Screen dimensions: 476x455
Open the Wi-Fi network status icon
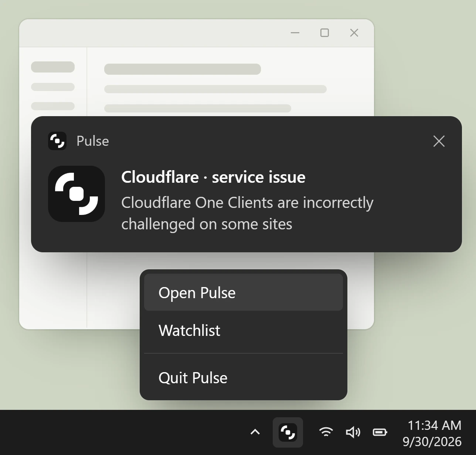pos(326,432)
